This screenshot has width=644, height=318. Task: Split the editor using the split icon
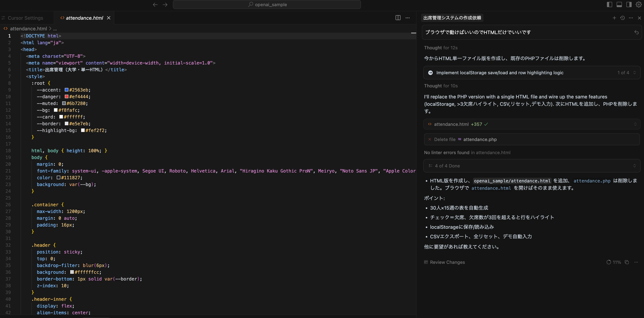point(398,18)
